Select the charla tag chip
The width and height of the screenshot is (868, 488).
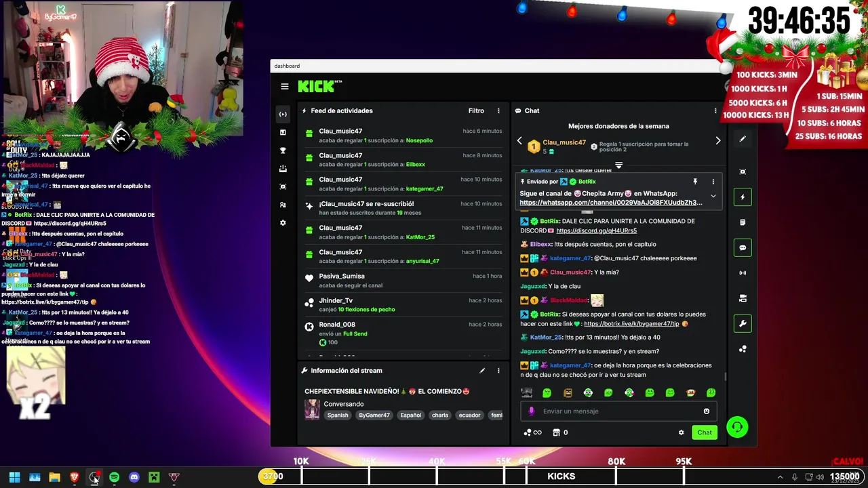(440, 415)
